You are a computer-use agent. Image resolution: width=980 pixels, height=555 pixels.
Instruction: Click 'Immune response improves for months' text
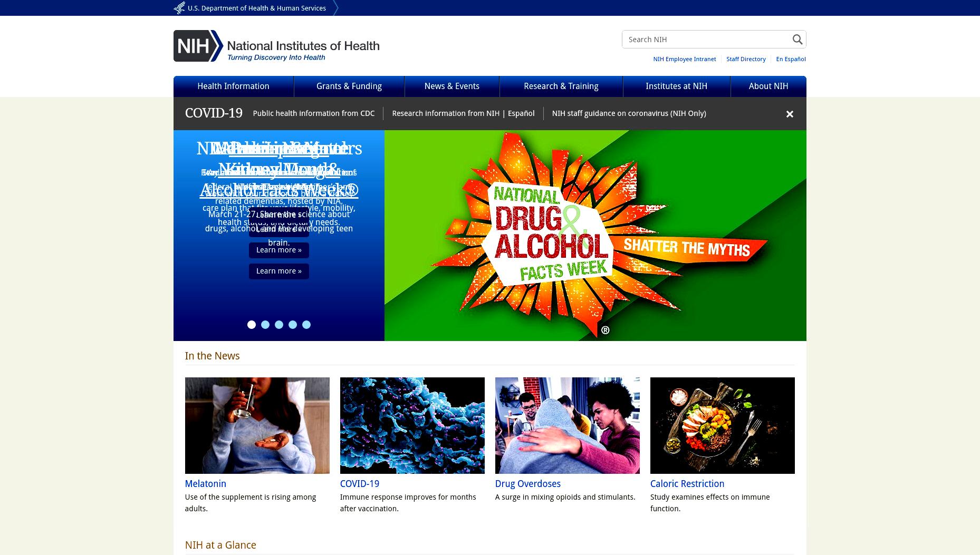click(x=408, y=503)
